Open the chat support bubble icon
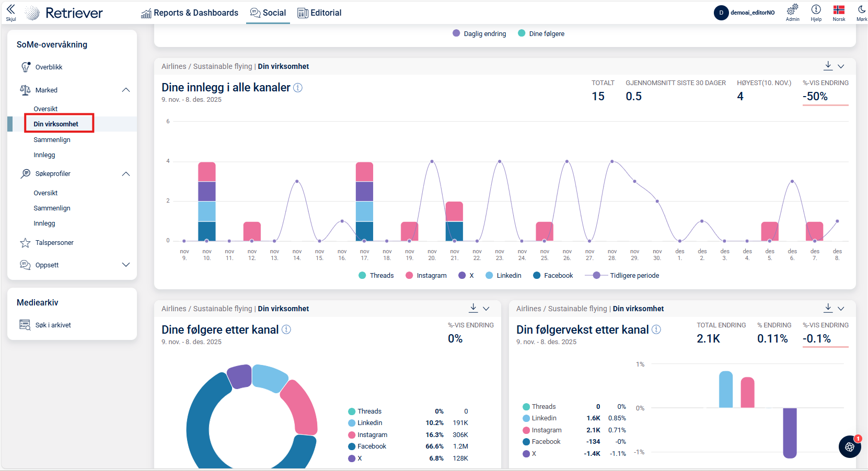Viewport: 868px width, 471px height. 850,447
